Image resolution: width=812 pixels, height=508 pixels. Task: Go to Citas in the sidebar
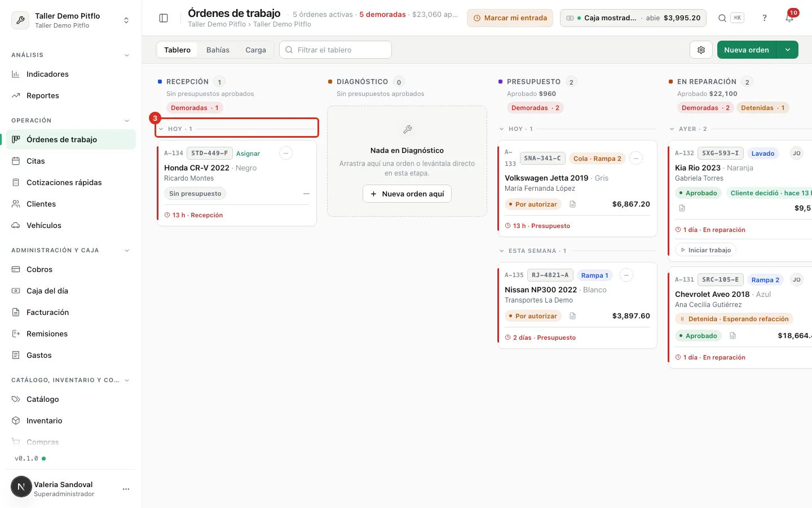(70, 161)
